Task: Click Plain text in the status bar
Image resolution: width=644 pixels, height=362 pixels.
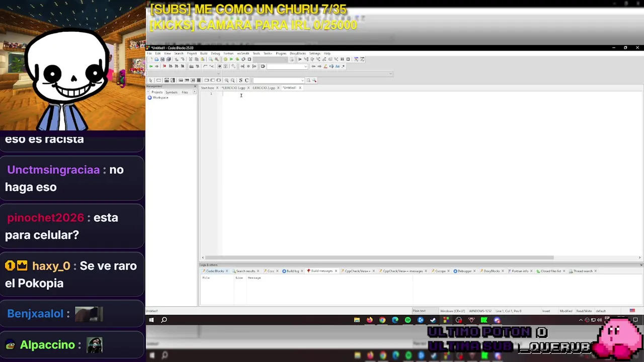Action: (419, 311)
